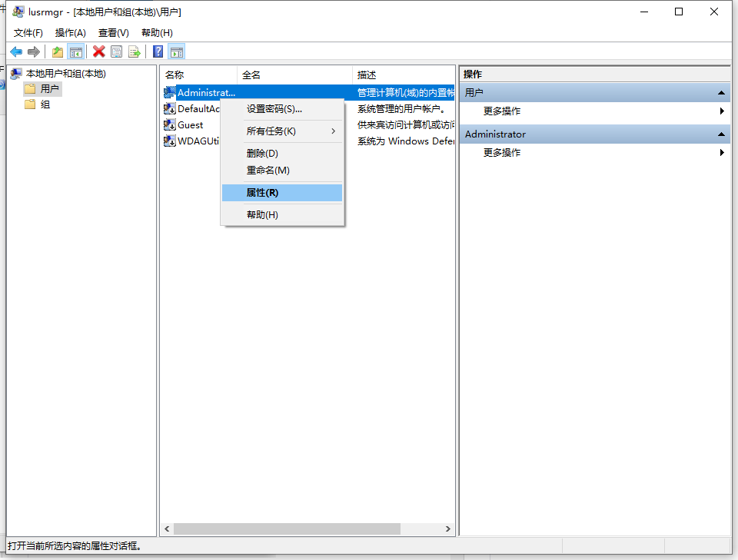The height and width of the screenshot is (560, 738).
Task: Click the export list toolbar icon
Action: point(134,51)
